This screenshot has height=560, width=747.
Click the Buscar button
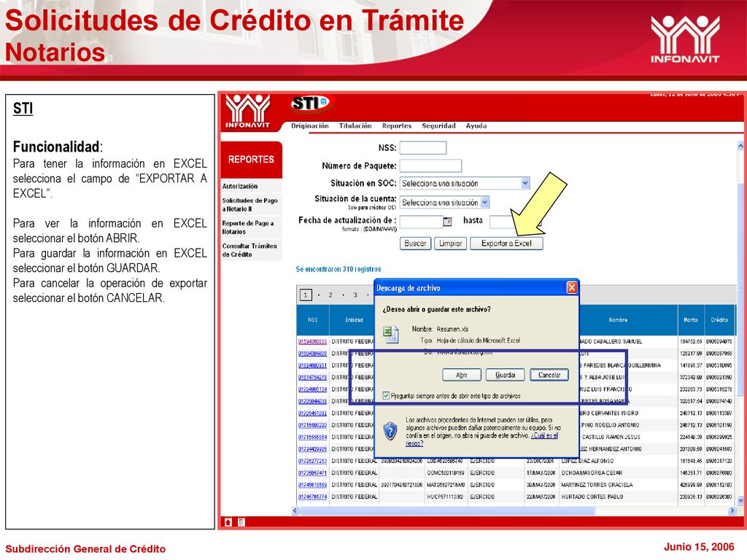[415, 244]
